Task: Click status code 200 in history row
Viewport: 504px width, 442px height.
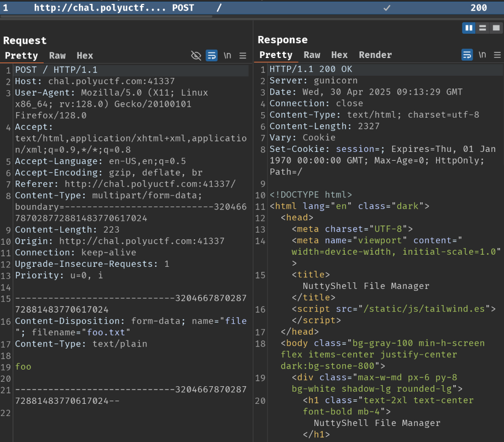Action: (479, 8)
